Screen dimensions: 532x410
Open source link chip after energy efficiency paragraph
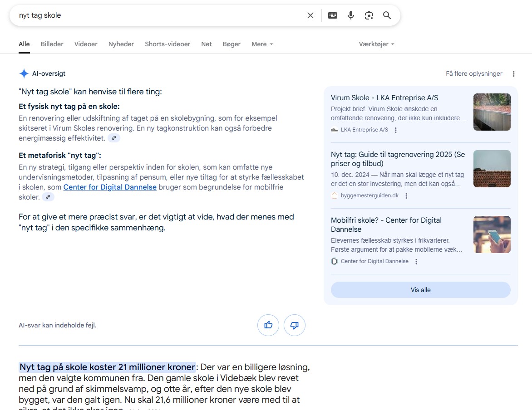point(114,138)
